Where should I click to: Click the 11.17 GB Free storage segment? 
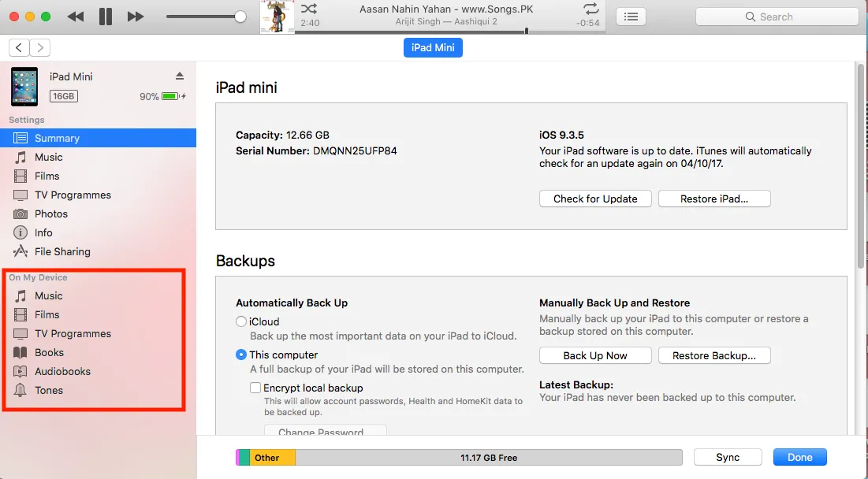[x=489, y=458]
